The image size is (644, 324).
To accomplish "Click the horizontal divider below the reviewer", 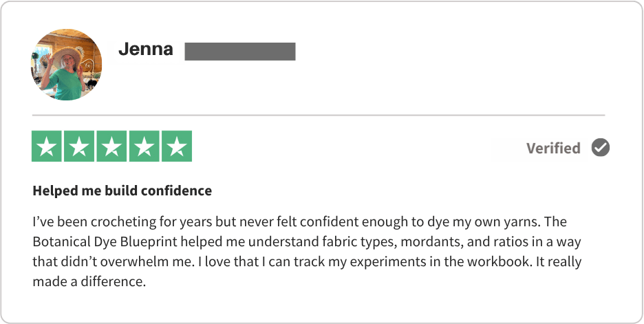I will coord(319,114).
